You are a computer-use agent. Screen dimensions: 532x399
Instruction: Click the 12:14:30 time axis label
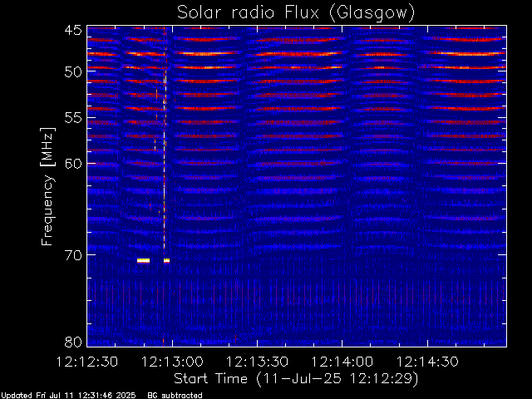click(x=427, y=362)
